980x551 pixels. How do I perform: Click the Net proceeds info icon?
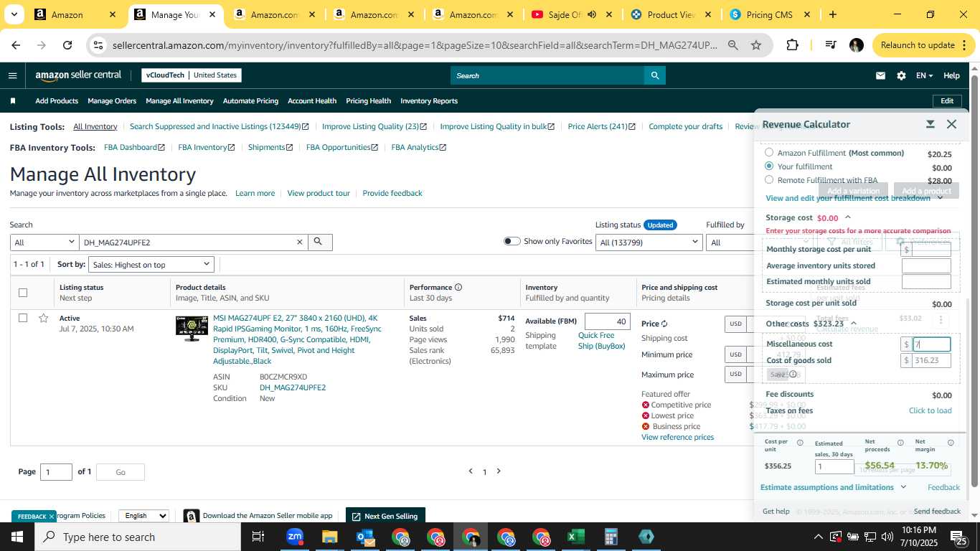click(x=900, y=443)
